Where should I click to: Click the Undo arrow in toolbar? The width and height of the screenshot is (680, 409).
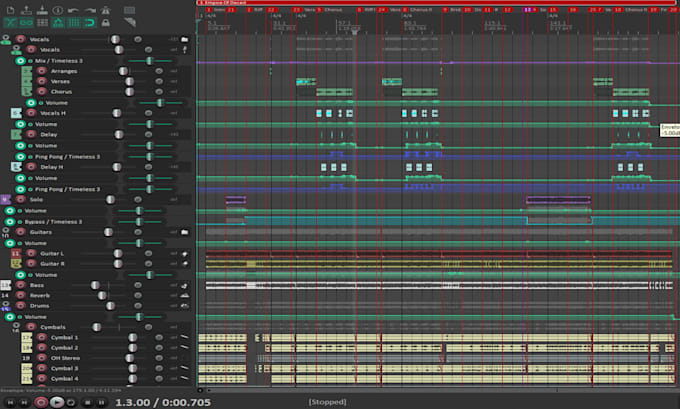pyautogui.click(x=73, y=10)
